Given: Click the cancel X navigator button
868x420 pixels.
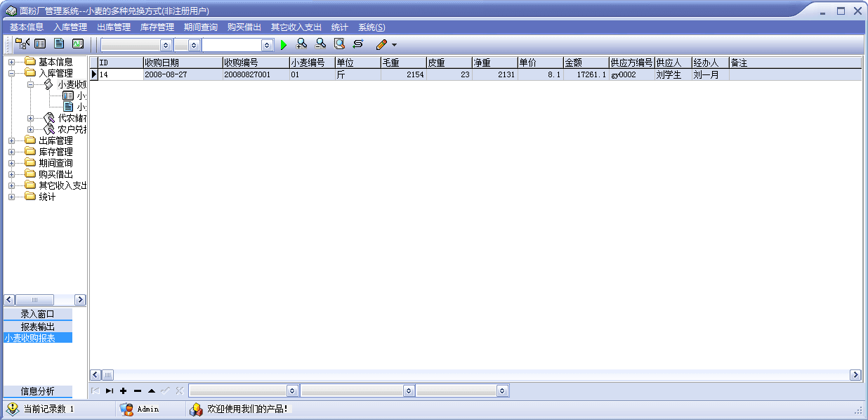Looking at the screenshot, I should [180, 391].
